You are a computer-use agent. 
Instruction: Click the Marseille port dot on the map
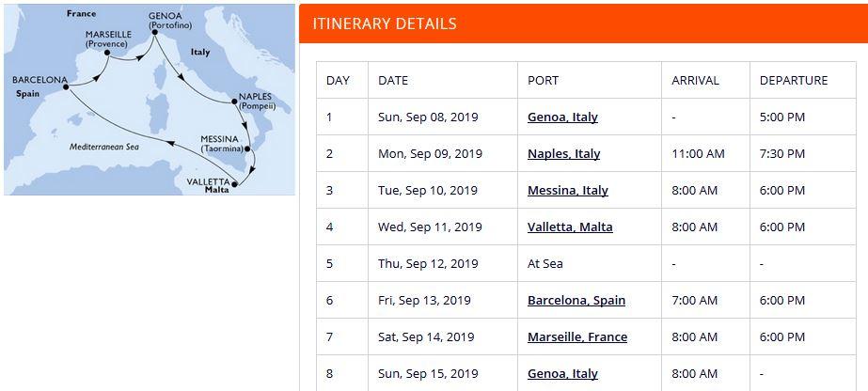click(108, 52)
